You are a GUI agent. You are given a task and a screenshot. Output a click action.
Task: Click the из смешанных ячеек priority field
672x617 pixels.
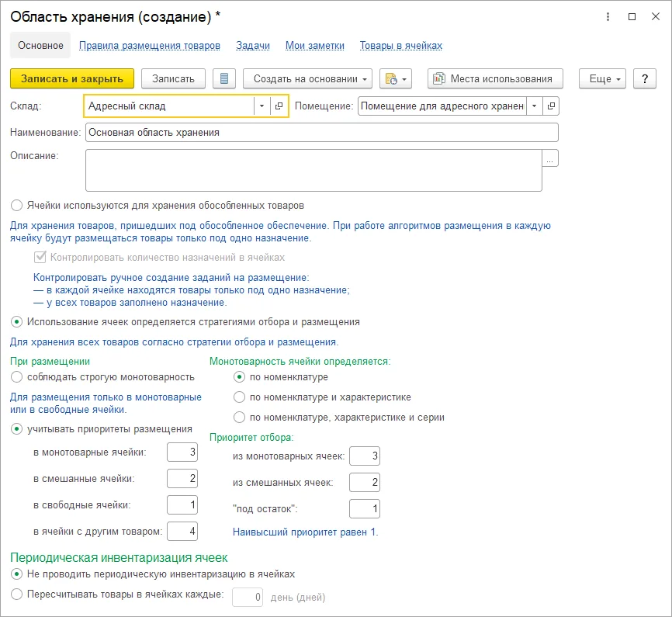(x=365, y=483)
